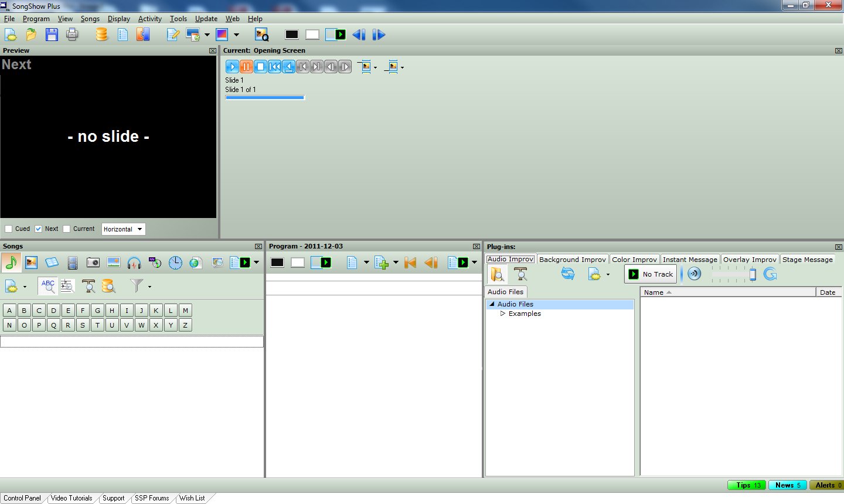Click the add item green plus icon in Program
The width and height of the screenshot is (844, 504).
pyautogui.click(x=382, y=263)
